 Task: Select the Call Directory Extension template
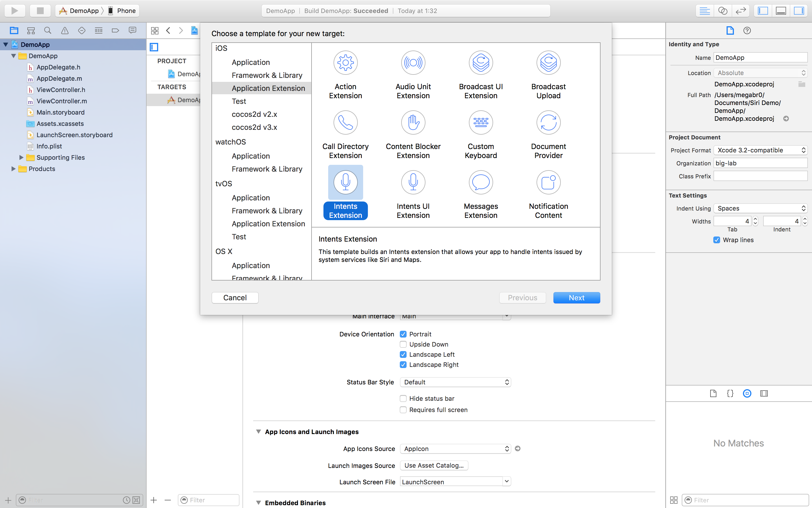pyautogui.click(x=345, y=135)
